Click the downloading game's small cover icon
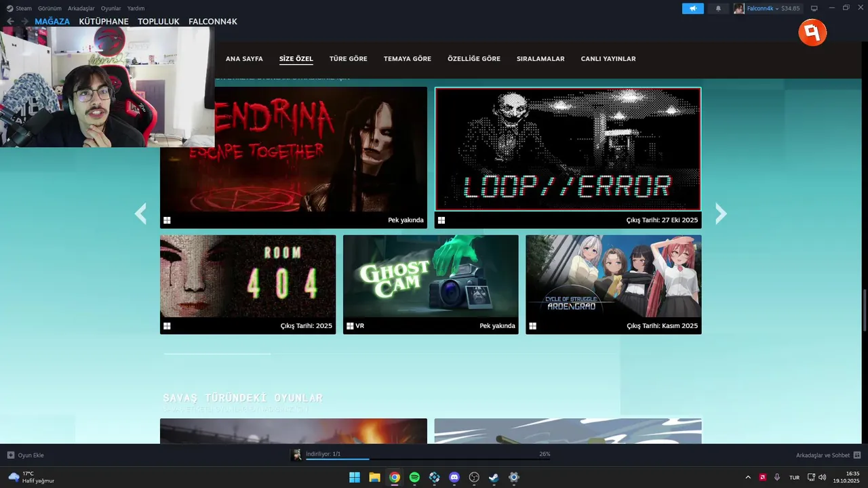Viewport: 868px width, 488px height. 296,455
